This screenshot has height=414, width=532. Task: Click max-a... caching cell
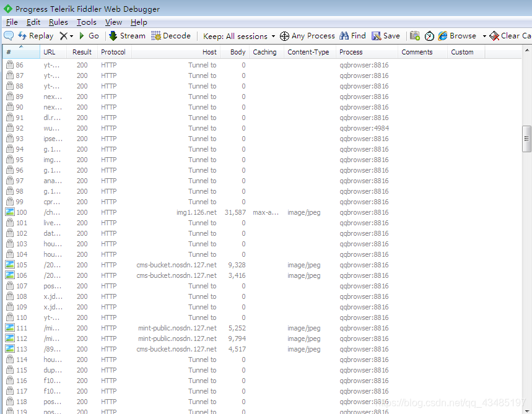click(x=266, y=212)
